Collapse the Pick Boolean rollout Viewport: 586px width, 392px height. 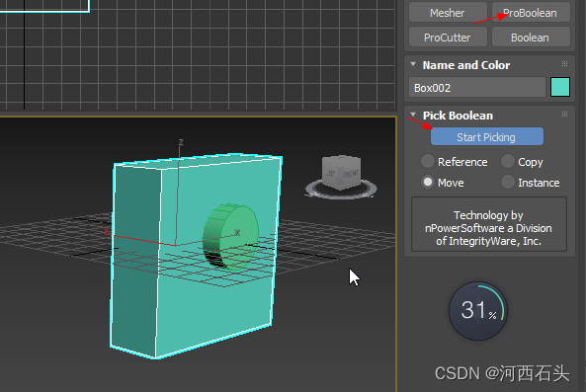[x=413, y=115]
